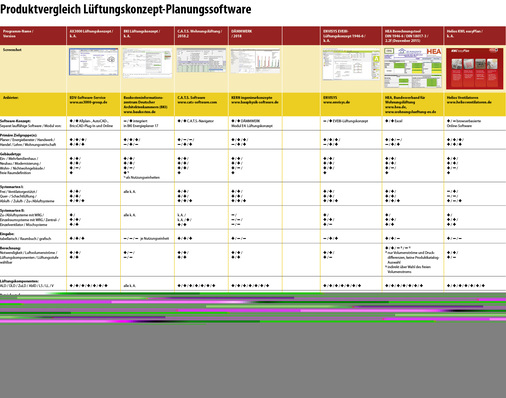Click the Produktvergleich Lüftungskonzept-Planungssoftware title
Image resolution: width=506 pixels, height=398 pixels.
coord(126,9)
